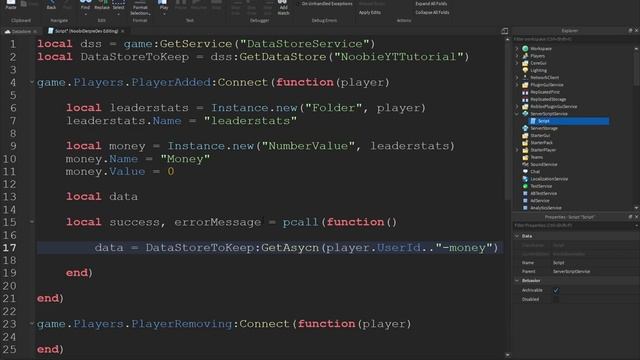Image resolution: width=640 pixels, height=360 pixels.
Task: Click Apply Edits in the toolbar
Action: [370, 12]
